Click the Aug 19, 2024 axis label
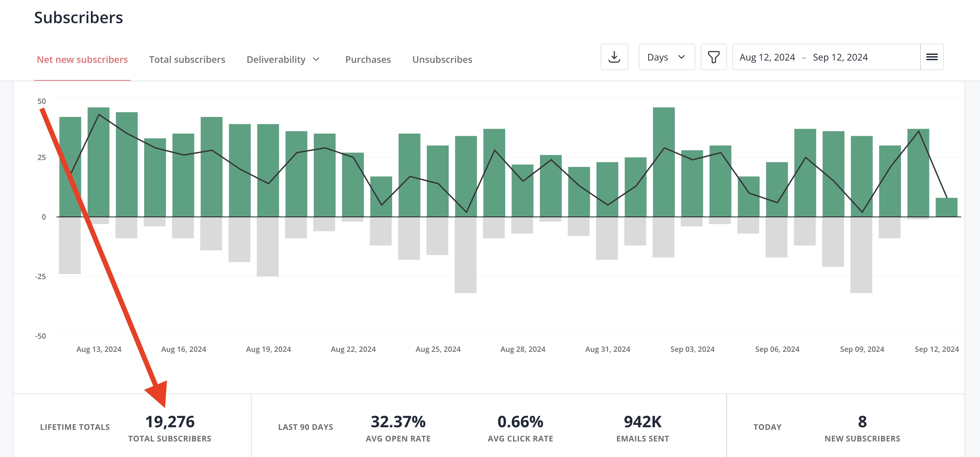This screenshot has width=980, height=457. click(268, 349)
